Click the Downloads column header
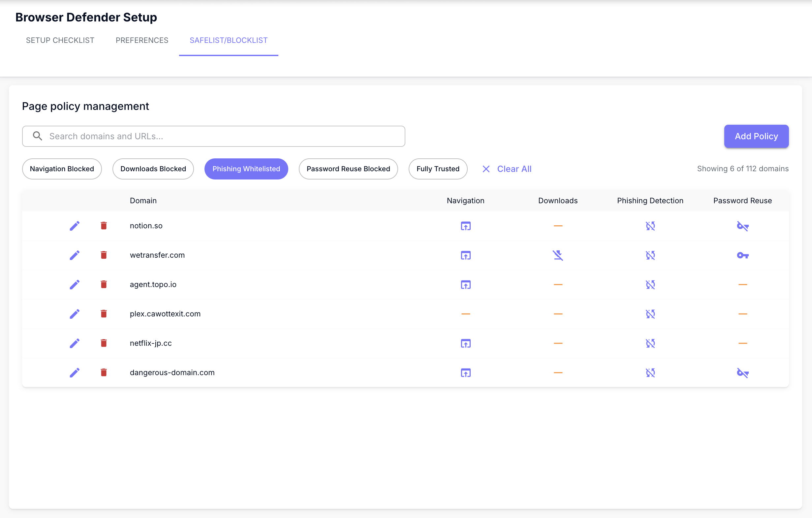 point(558,200)
